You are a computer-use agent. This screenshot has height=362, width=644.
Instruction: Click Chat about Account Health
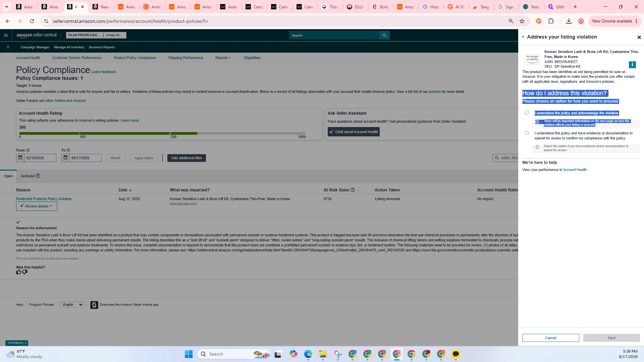(354, 132)
